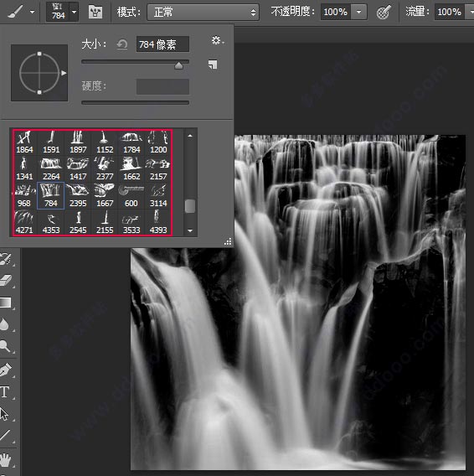Open the blend mode dropdown showing 正常
The image size is (474, 476).
[x=203, y=12]
